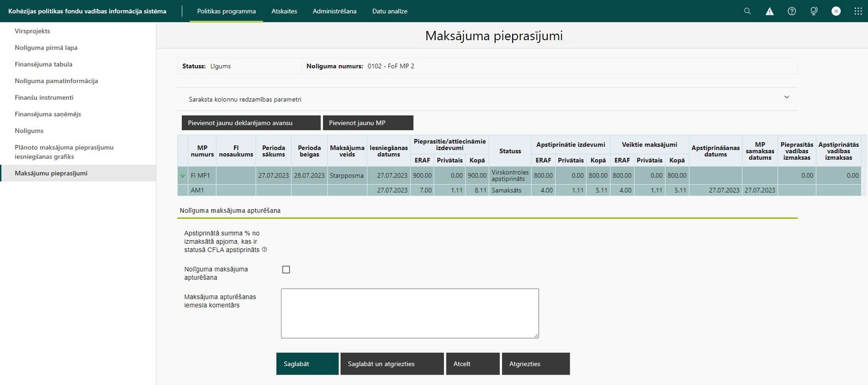The width and height of the screenshot is (868, 385).
Task: Click into the apturēšanas iemesla komentārs textarea
Action: 410,313
